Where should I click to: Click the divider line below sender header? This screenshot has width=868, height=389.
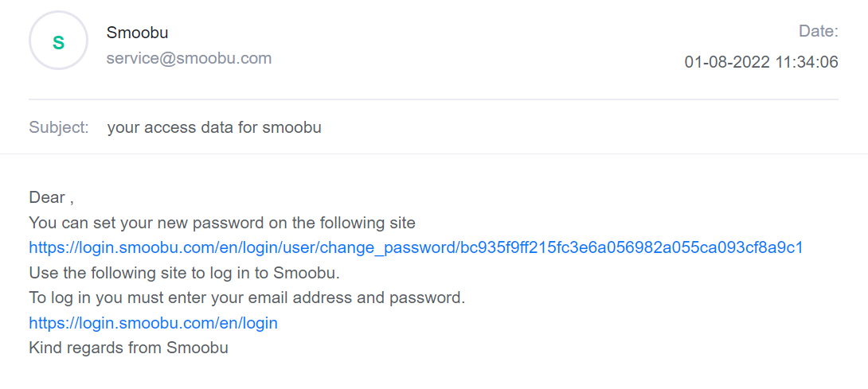[433, 99]
